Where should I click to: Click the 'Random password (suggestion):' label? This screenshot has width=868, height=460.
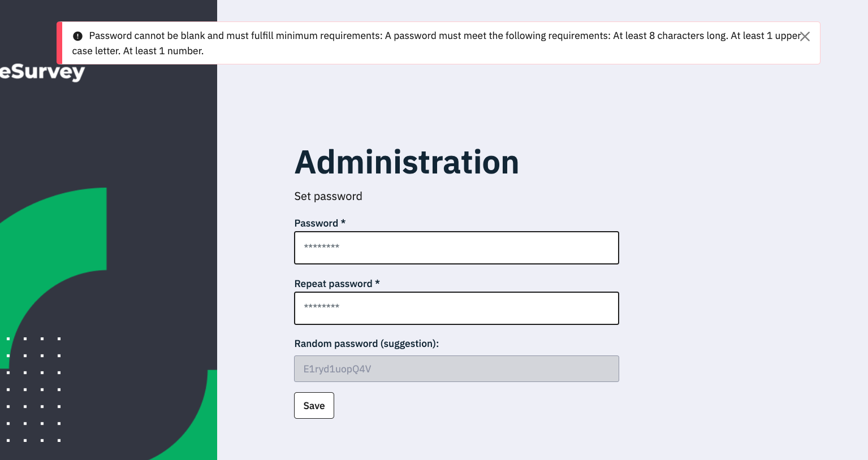(x=366, y=344)
